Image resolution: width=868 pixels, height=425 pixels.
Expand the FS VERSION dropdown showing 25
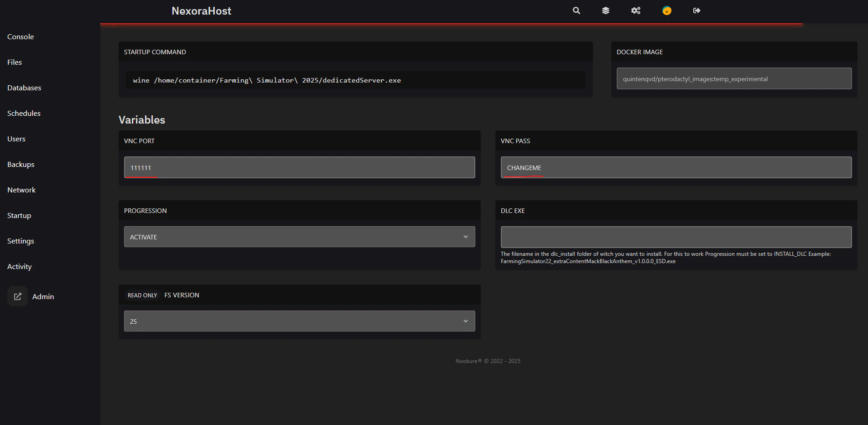(x=299, y=321)
